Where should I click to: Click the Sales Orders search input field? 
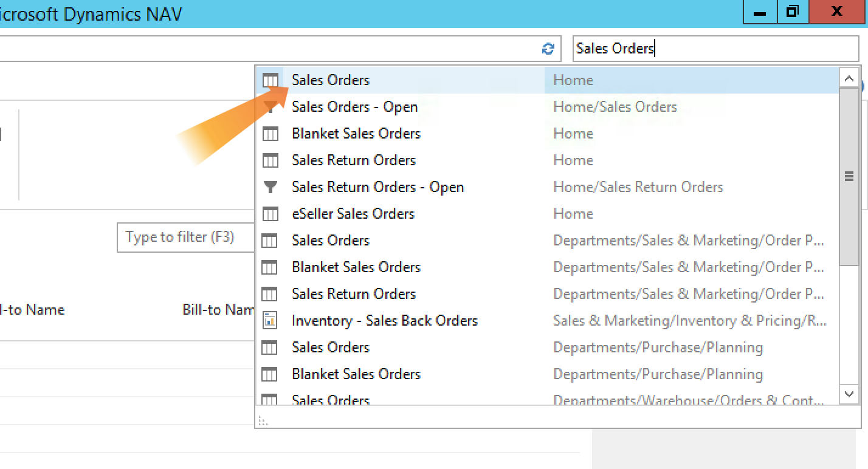[x=715, y=49]
